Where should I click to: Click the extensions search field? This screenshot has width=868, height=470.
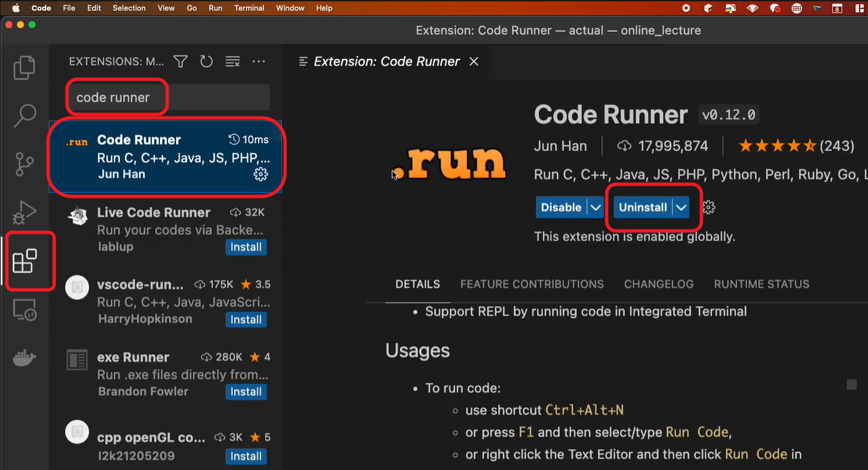tap(168, 98)
